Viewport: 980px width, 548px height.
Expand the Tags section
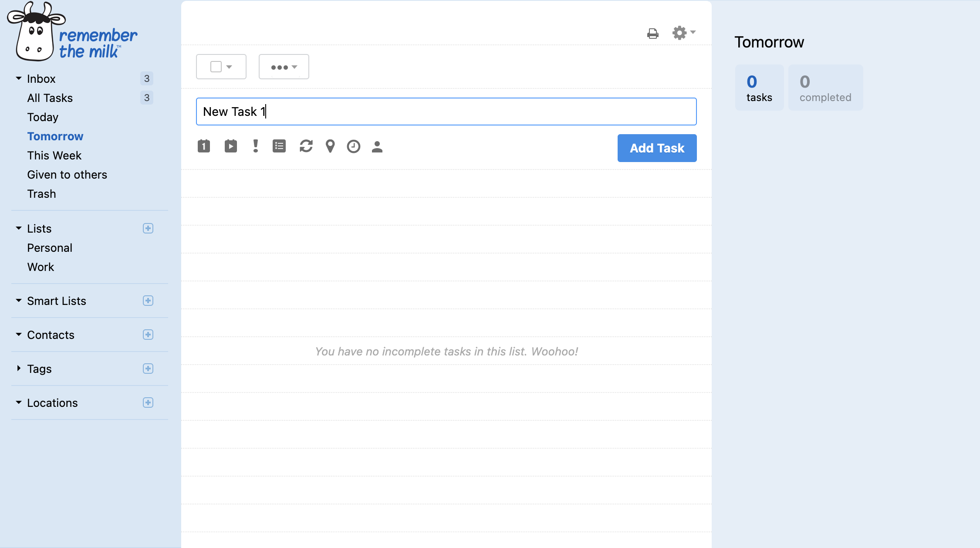tap(19, 369)
